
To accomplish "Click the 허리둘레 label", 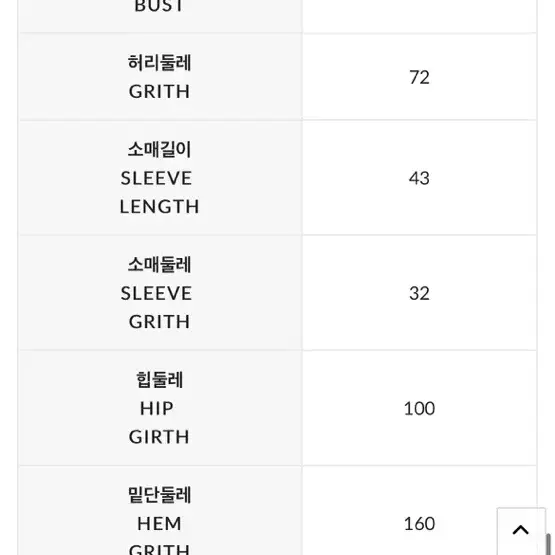I will (x=159, y=63).
